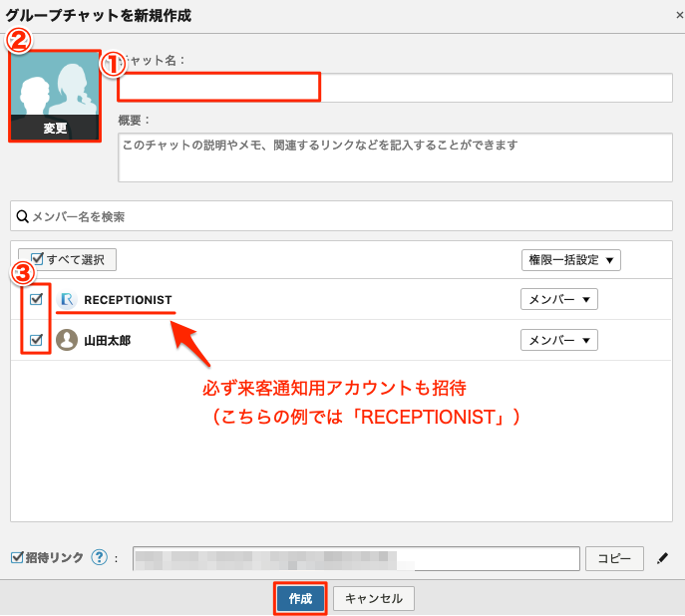
Task: Click the 変更 label on avatar
Action: point(55,129)
